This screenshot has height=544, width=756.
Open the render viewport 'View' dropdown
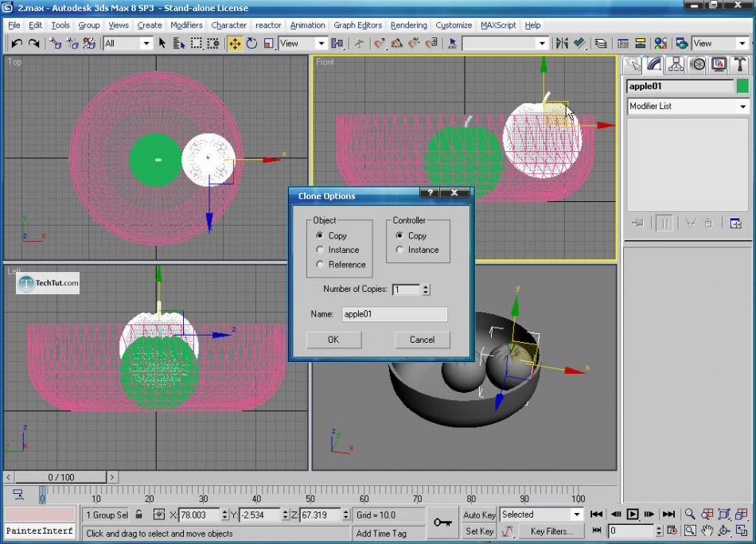742,44
